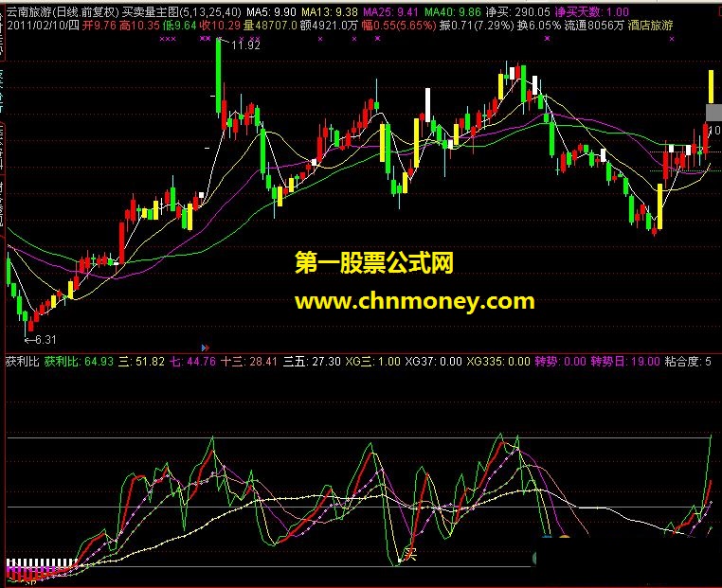Click the 获利比: 64.93 value

point(79,361)
